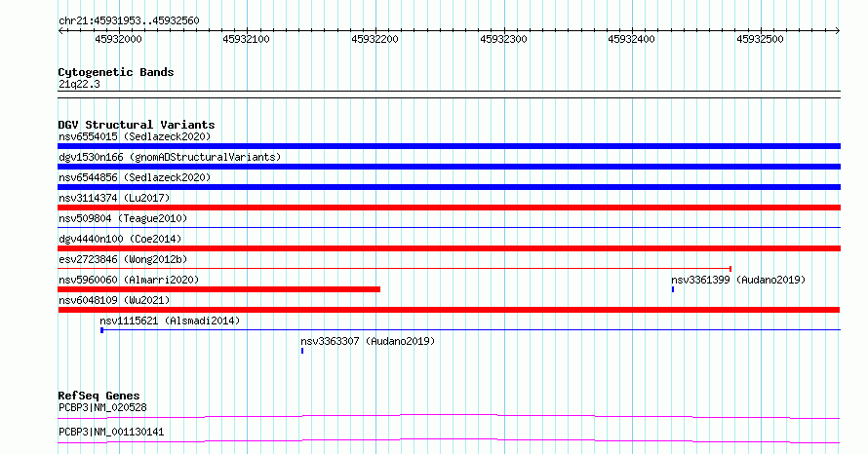Click the 45932100 ruler position
Viewport: 868px width, 454px height.
[x=247, y=39]
